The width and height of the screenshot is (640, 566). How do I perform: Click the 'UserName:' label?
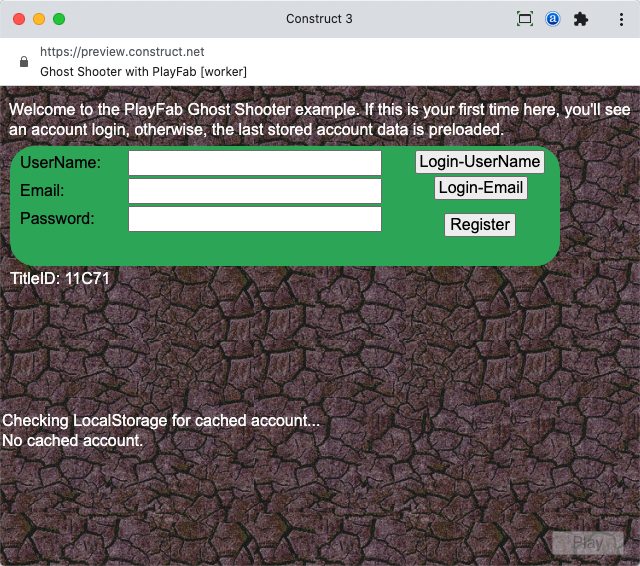point(60,163)
